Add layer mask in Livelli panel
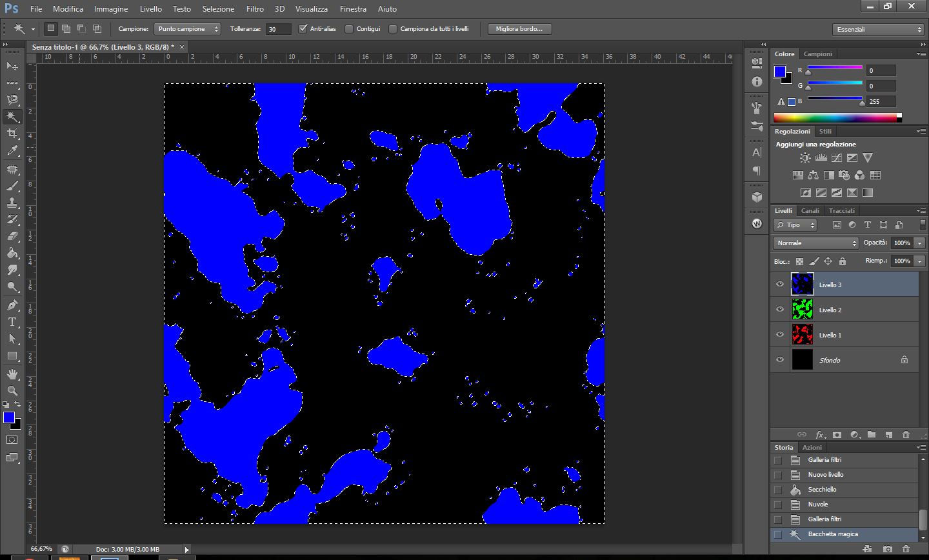 point(837,435)
